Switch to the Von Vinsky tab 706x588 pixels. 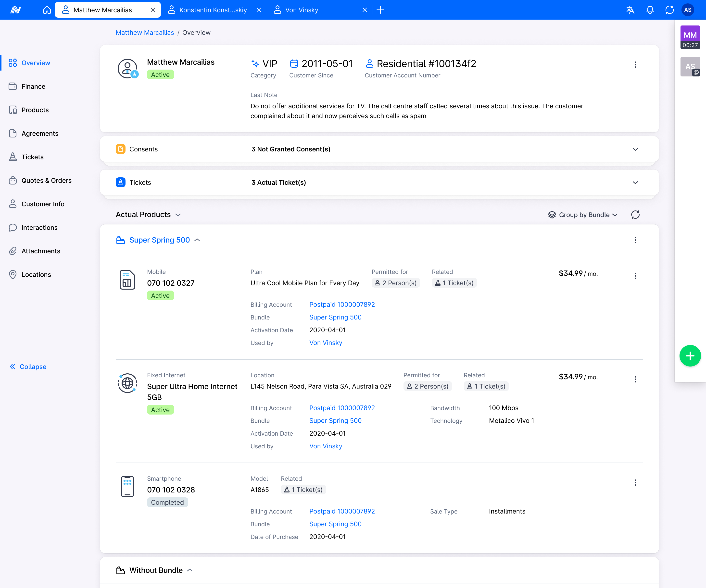pos(301,10)
